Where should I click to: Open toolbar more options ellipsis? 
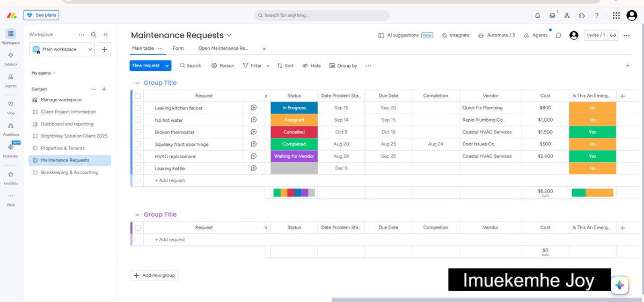coord(368,65)
